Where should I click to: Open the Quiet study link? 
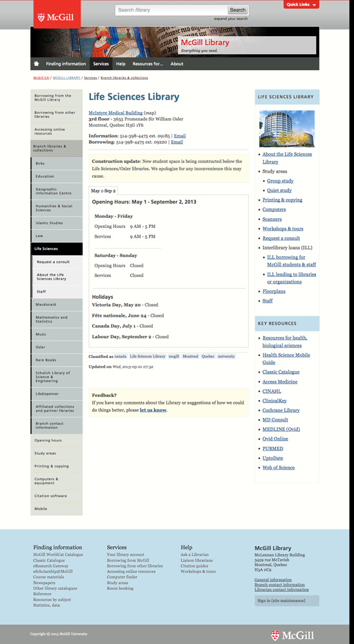tap(279, 191)
